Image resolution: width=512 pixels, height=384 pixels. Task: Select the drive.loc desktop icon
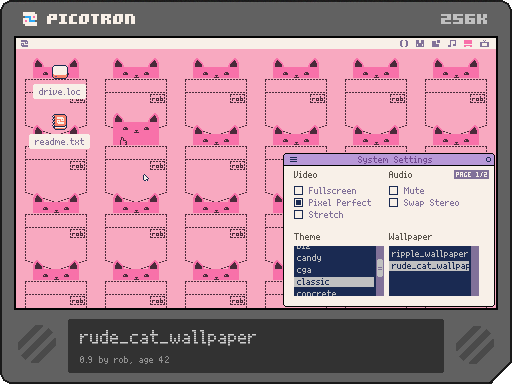(59, 81)
